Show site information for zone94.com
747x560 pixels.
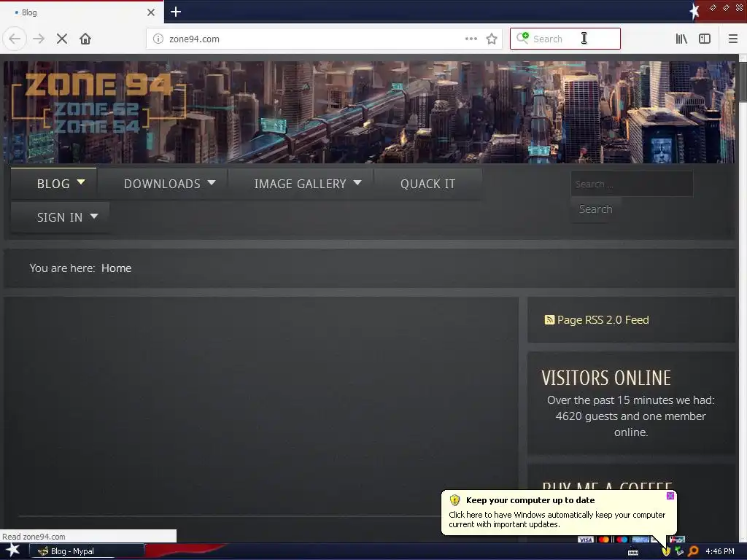tap(158, 39)
